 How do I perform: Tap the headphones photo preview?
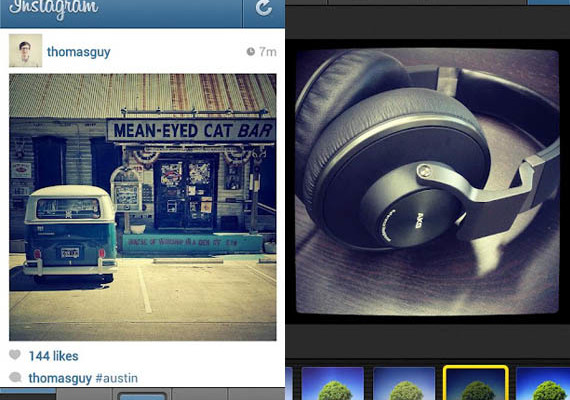pyautogui.click(x=427, y=181)
